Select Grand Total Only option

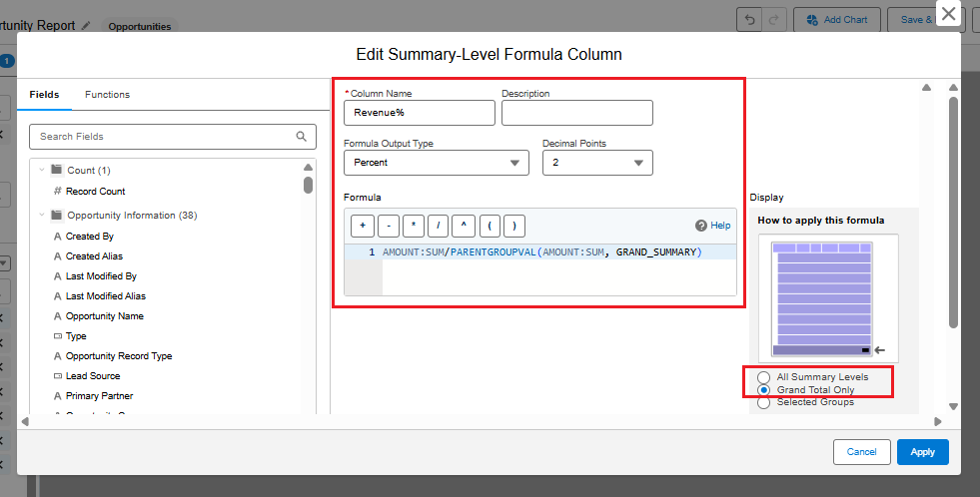pos(764,390)
